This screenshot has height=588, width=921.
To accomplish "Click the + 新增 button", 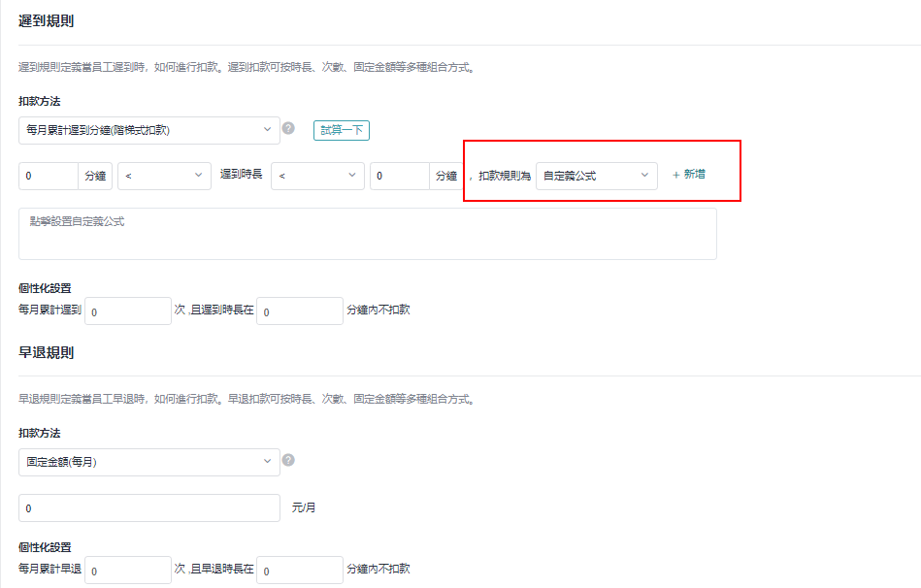I will 688,175.
